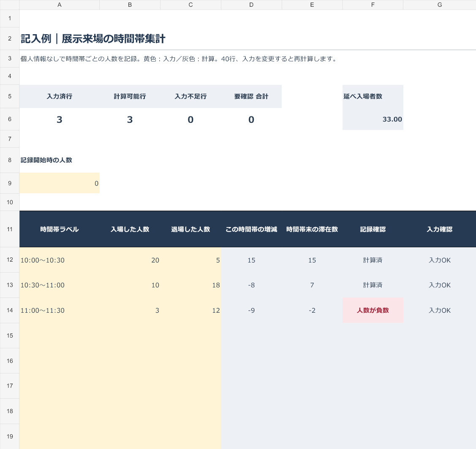Image resolution: width=476 pixels, height=449 pixels.
Task: Click 計算済 status in the 10:00～10:30 row
Action: point(373,260)
